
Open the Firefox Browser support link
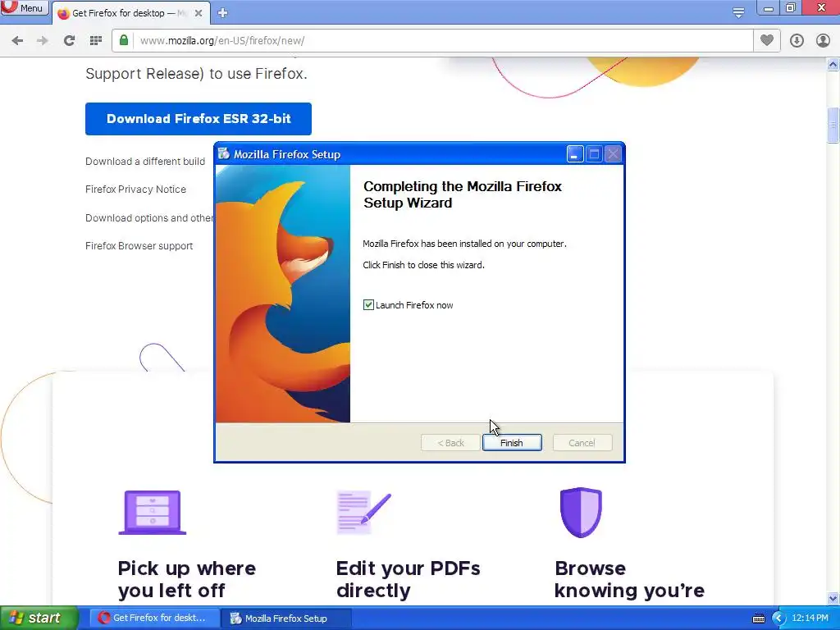pos(139,246)
